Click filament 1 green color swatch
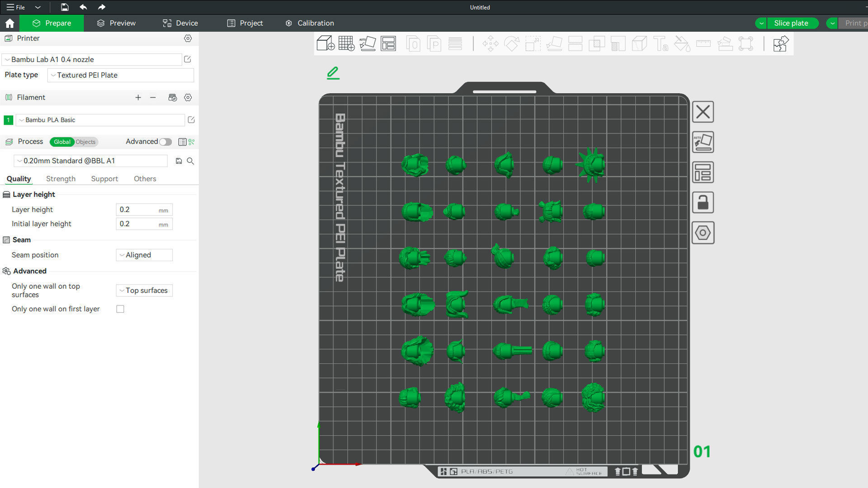The width and height of the screenshot is (868, 488). pyautogui.click(x=8, y=120)
